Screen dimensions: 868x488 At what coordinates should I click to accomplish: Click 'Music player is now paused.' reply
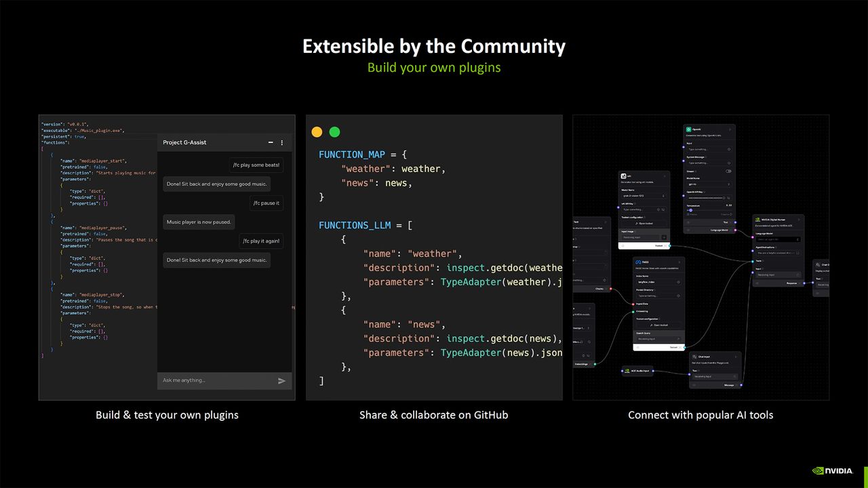click(x=199, y=222)
